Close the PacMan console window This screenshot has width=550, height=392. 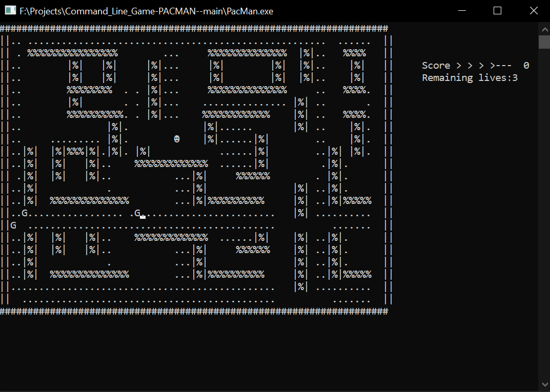[534, 11]
